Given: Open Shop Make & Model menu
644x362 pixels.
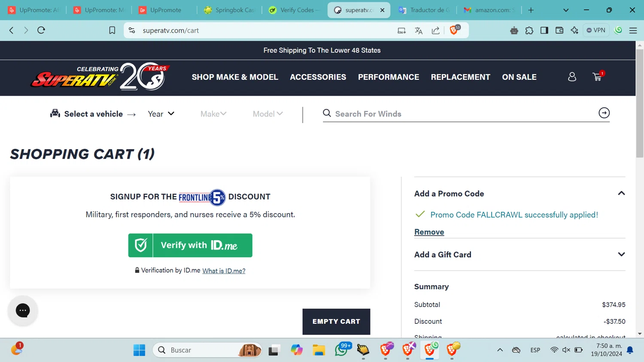Looking at the screenshot, I should pos(235,77).
